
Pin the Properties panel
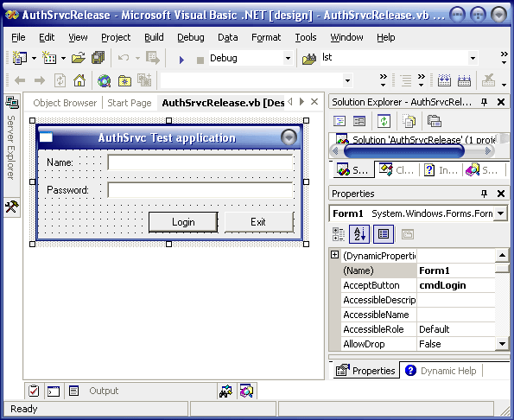pos(484,194)
